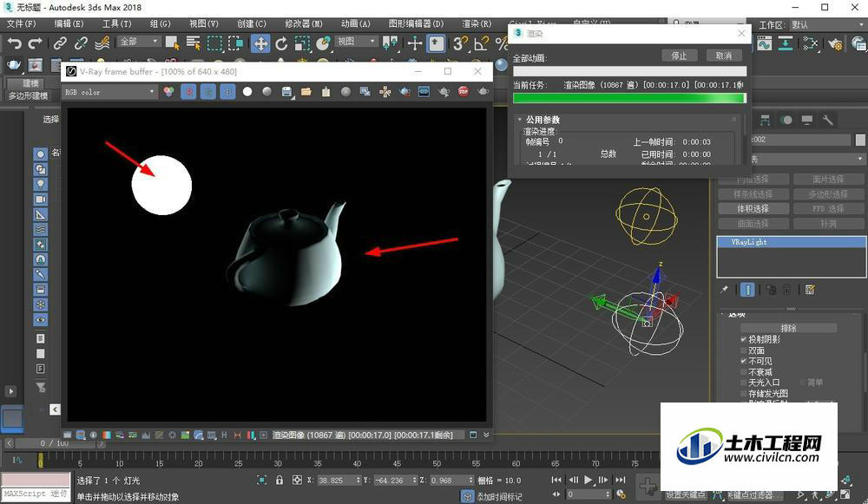868x504 pixels.
Task: Save image icon in V-Ray frame buffer
Action: tap(286, 92)
